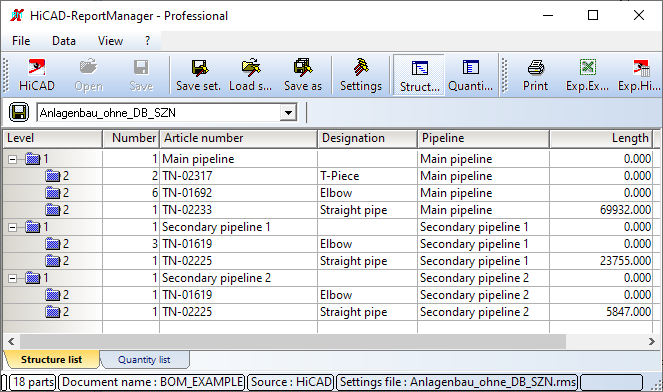663x392 pixels.
Task: Select article number TN-02317
Action: [x=238, y=176]
